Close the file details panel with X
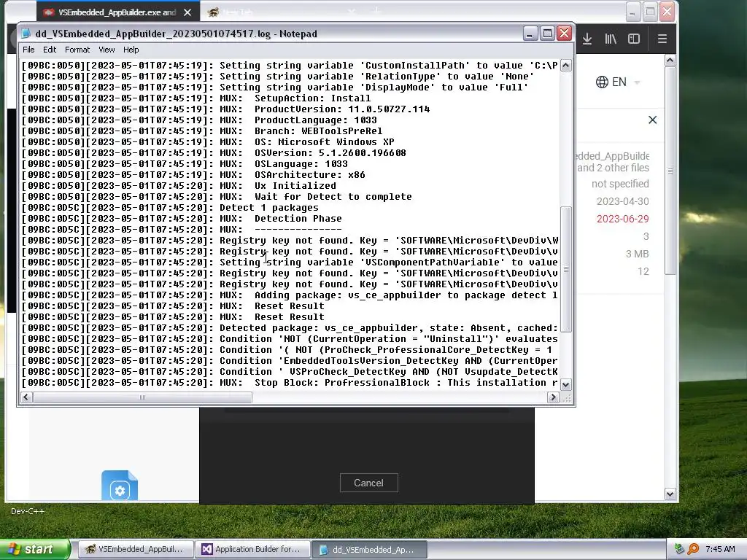The image size is (747, 560). pos(653,120)
